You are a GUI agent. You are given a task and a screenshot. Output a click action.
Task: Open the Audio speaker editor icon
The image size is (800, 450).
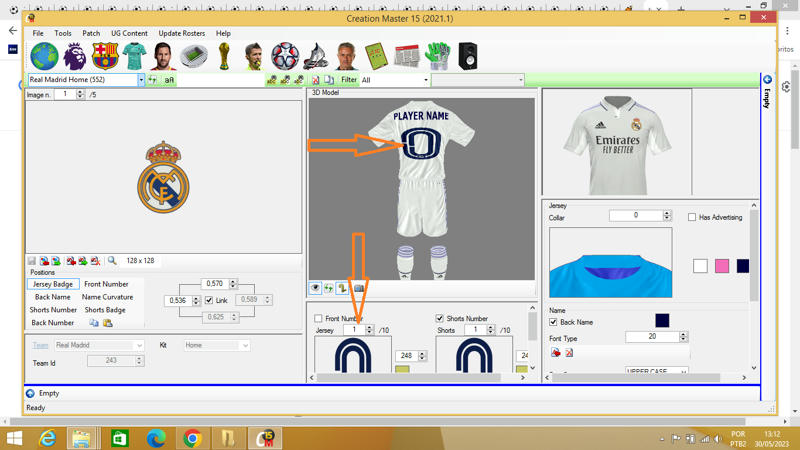[467, 56]
